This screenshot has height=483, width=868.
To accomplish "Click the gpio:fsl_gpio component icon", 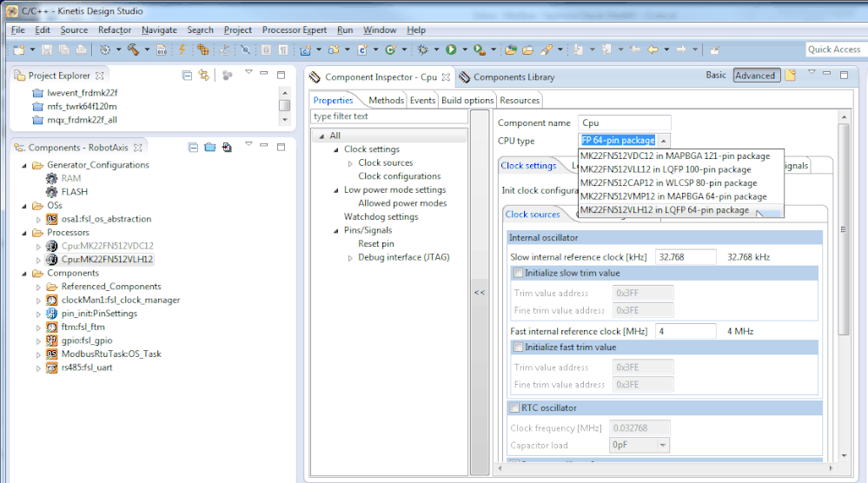I will (51, 341).
